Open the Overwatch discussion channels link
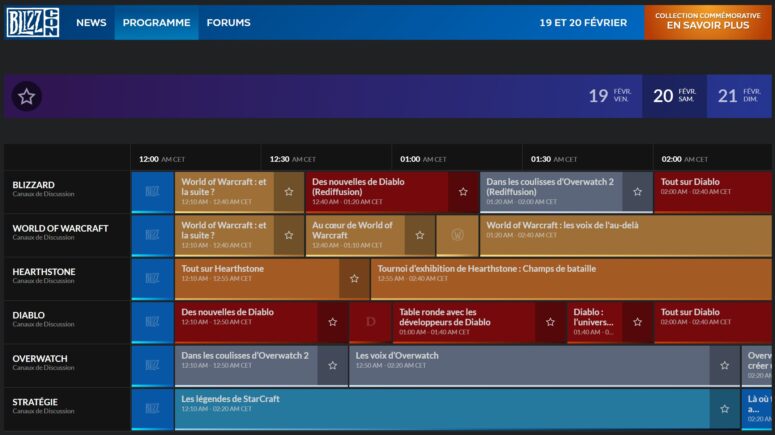775x435 pixels. pos(43,367)
